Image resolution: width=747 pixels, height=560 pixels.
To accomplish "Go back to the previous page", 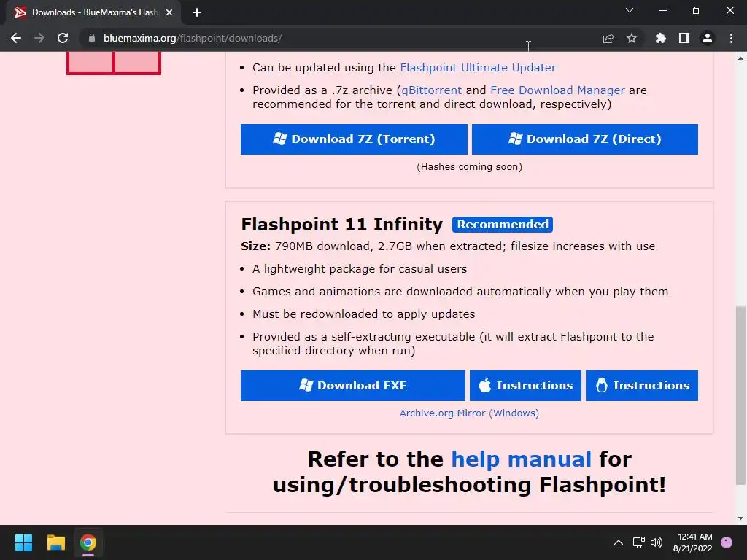I will click(x=16, y=38).
